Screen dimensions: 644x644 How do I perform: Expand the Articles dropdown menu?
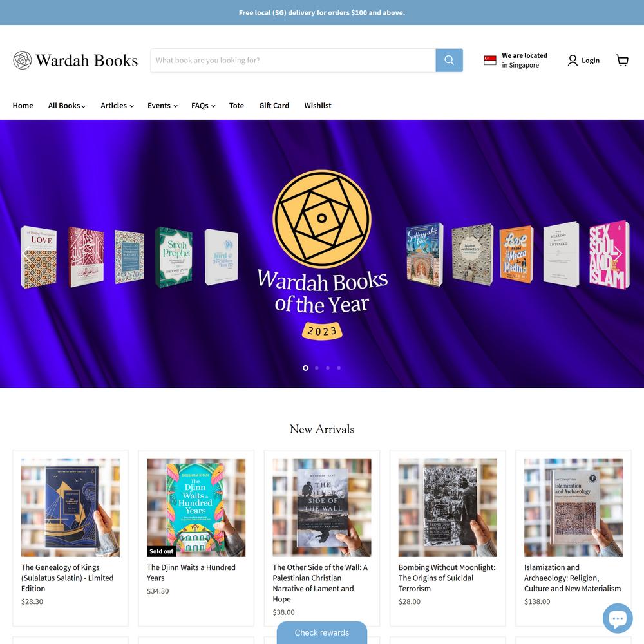click(x=117, y=106)
